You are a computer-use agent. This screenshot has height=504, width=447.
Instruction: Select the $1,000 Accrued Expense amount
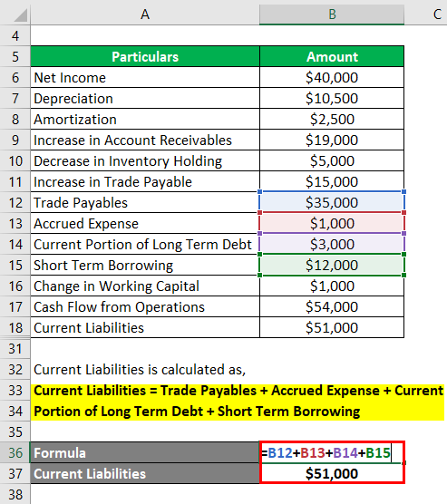(x=332, y=223)
